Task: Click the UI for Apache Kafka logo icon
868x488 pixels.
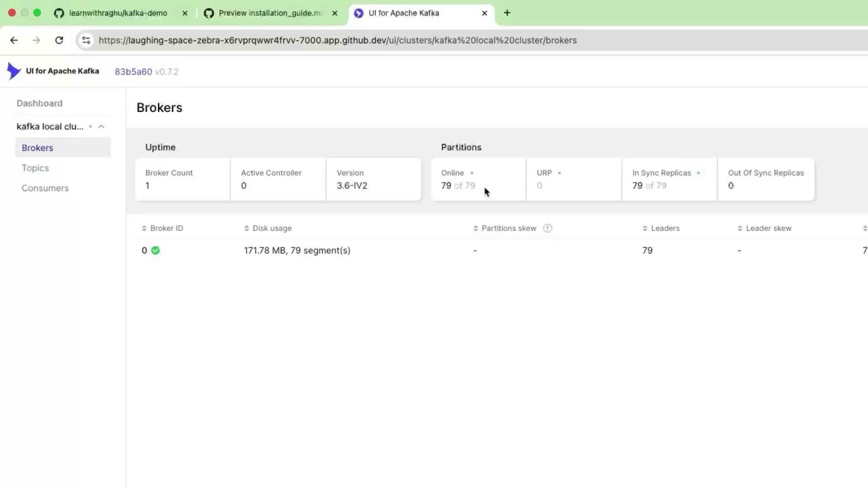Action: (14, 71)
